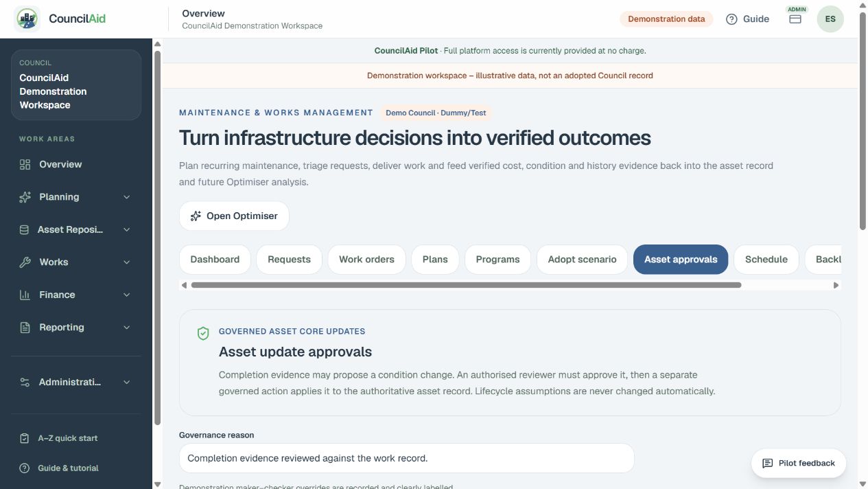Select the CouncilAid Demonstration Workspace council card
This screenshot has height=489, width=868.
click(x=76, y=84)
